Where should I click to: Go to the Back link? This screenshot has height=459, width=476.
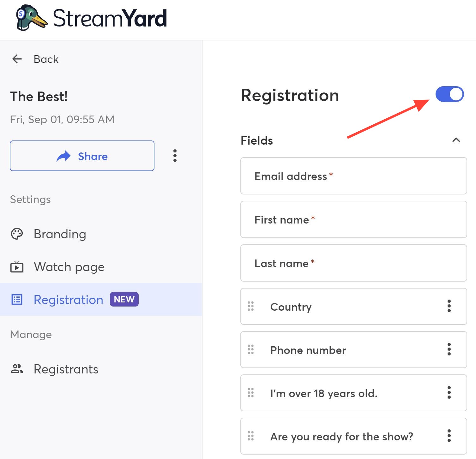click(x=46, y=59)
